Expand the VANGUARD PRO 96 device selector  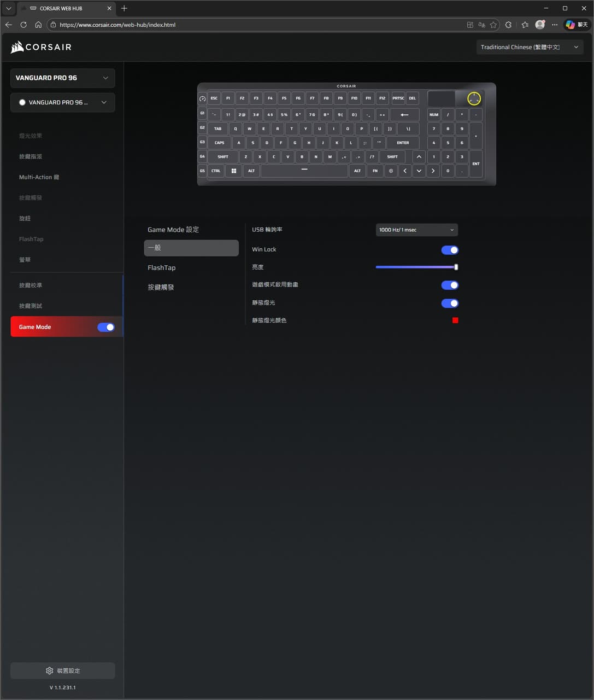[x=63, y=78]
